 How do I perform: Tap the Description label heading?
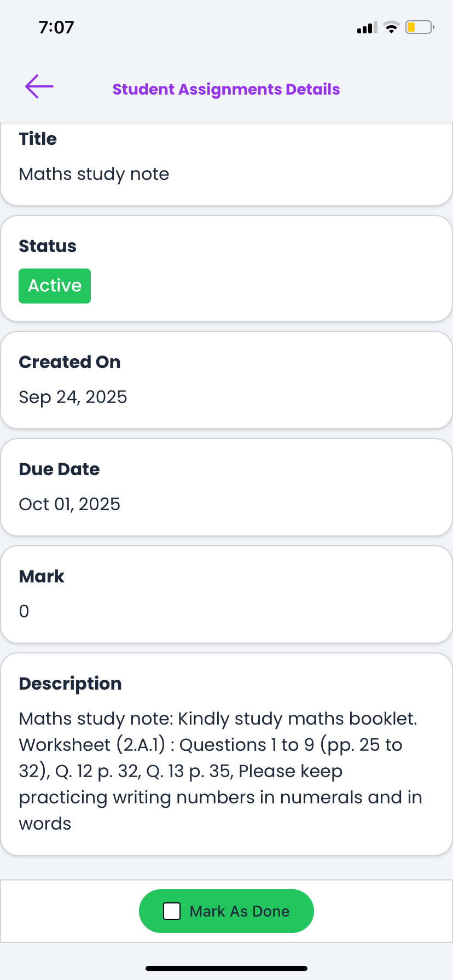click(70, 684)
